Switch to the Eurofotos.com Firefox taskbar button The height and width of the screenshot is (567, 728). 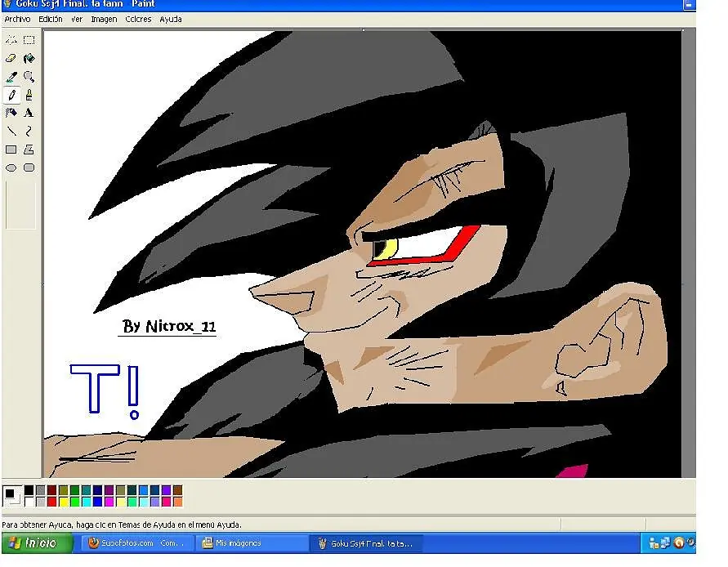pyautogui.click(x=137, y=542)
